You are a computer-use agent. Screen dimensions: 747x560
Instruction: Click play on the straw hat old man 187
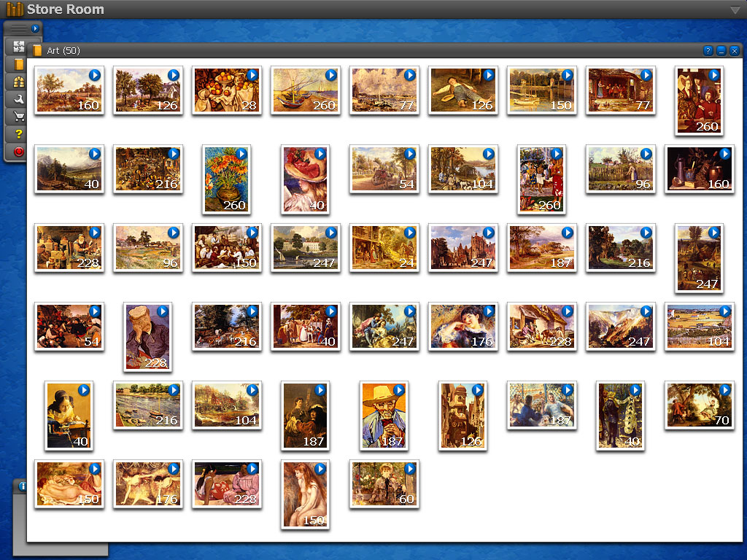coord(399,391)
